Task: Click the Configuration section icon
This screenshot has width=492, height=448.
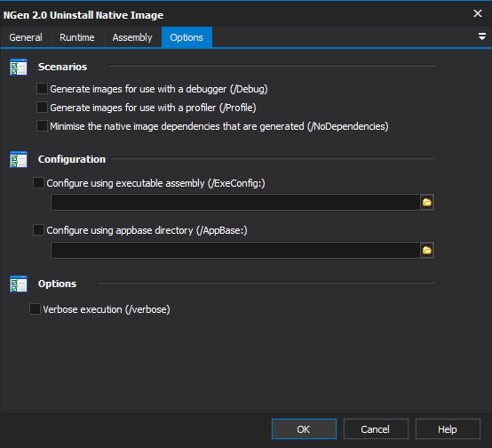Action: point(19,160)
